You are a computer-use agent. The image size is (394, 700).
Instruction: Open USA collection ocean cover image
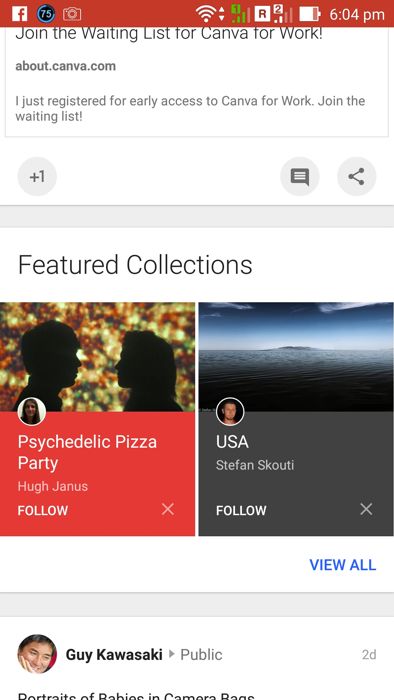pyautogui.click(x=296, y=356)
